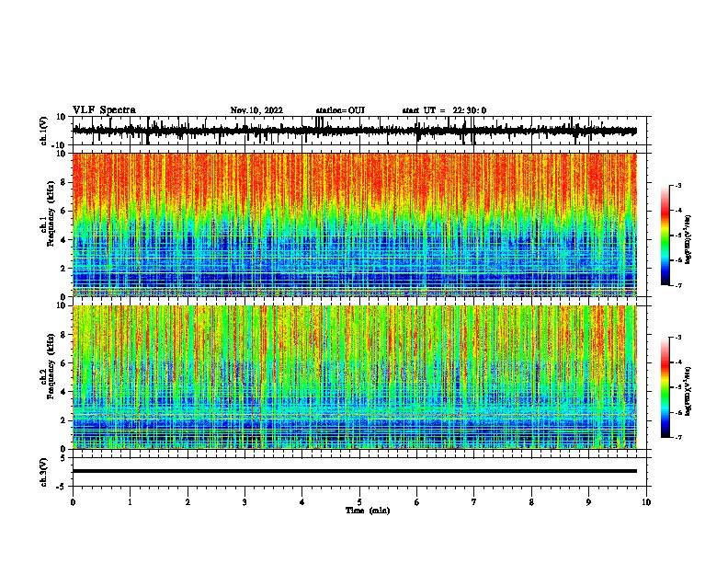Click the "Time (min)" axis title
Viewport: 728px width, 563px height.
point(368,511)
